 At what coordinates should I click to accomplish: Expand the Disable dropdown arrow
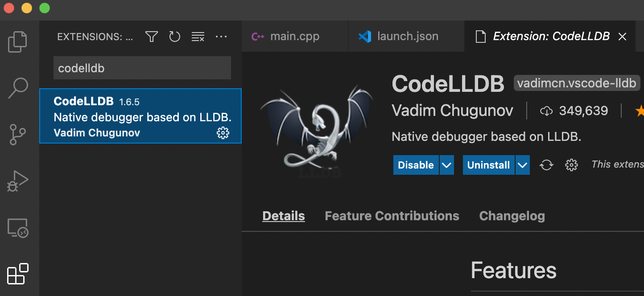click(x=447, y=165)
